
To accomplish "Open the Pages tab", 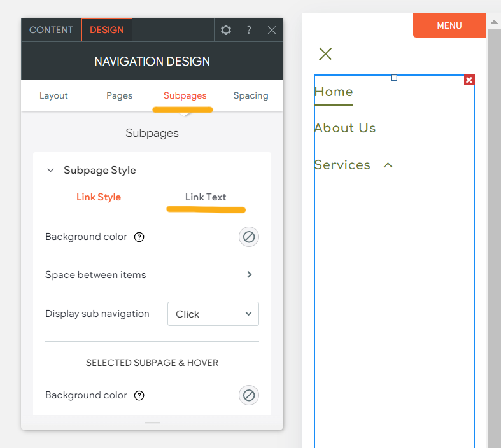I will point(119,95).
